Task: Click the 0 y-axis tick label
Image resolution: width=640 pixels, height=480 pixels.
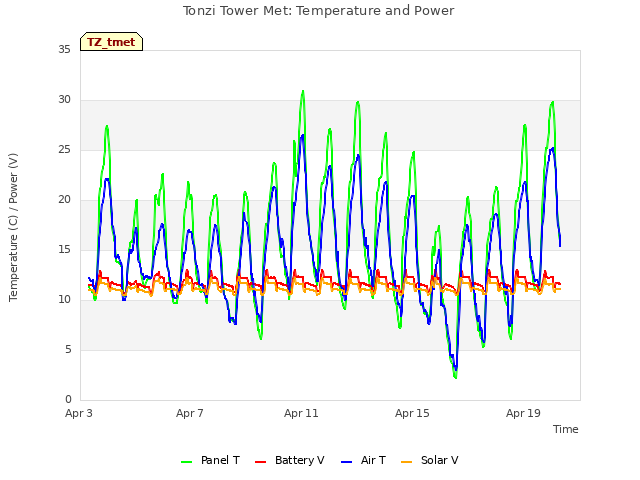Action: click(x=68, y=400)
